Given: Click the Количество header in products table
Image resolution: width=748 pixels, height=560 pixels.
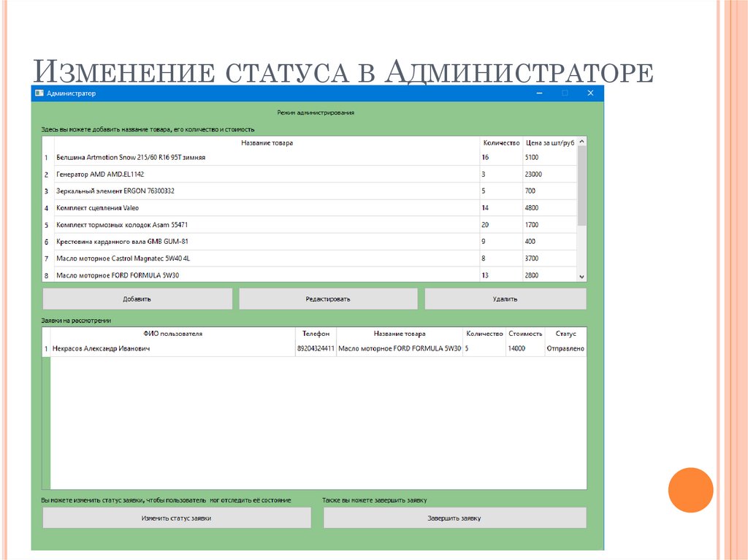Looking at the screenshot, I should point(501,143).
